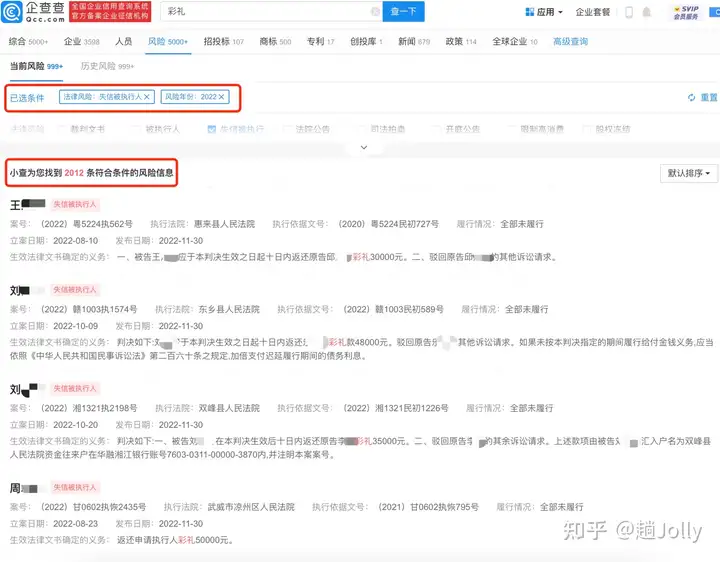720x562 pixels.
Task: Open the SVIP member service icon
Action: click(x=686, y=12)
